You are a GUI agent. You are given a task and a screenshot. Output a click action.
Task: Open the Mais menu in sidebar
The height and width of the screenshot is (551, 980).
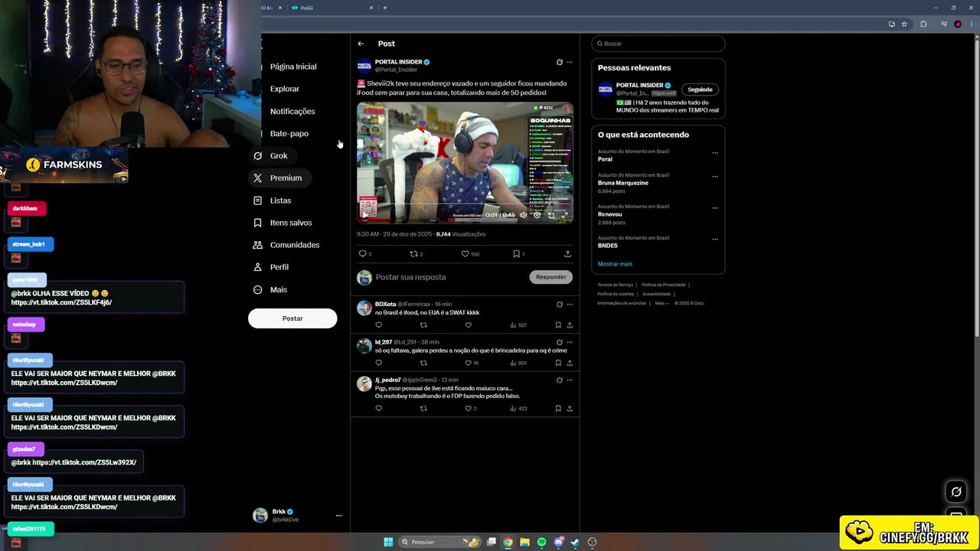269,289
